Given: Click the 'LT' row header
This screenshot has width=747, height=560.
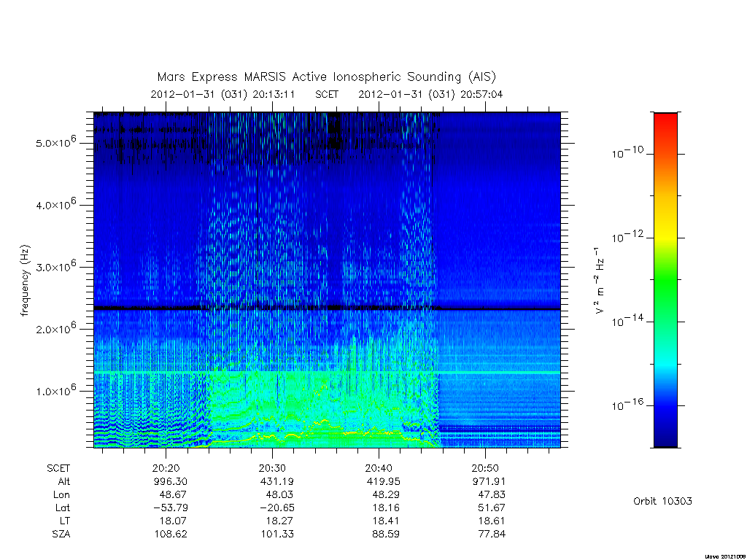Looking at the screenshot, I should pyautogui.click(x=65, y=521).
